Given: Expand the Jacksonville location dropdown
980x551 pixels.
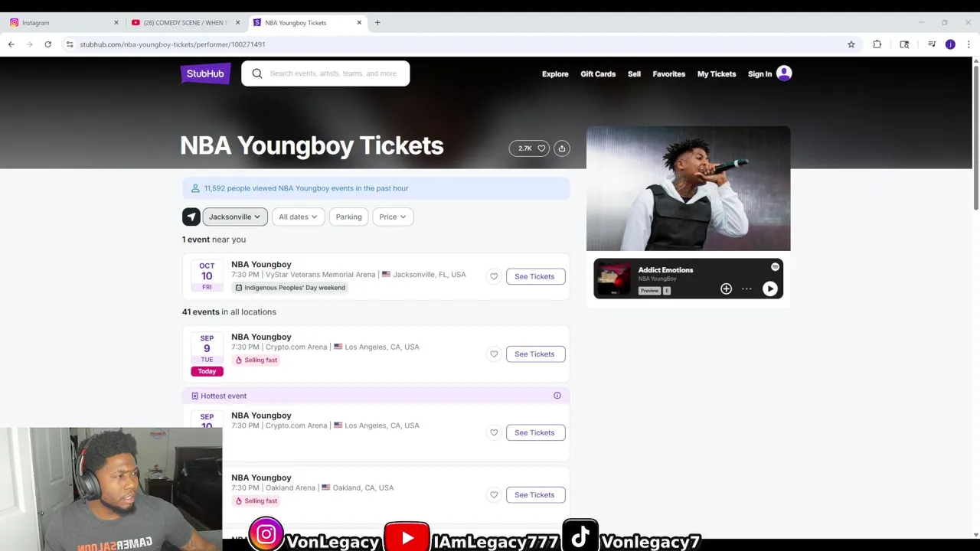Looking at the screenshot, I should (x=235, y=217).
